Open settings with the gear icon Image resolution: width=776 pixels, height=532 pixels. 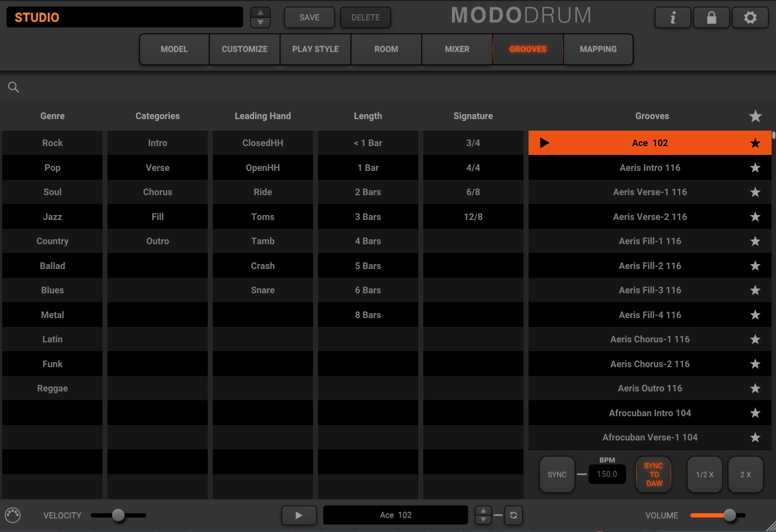tap(750, 18)
